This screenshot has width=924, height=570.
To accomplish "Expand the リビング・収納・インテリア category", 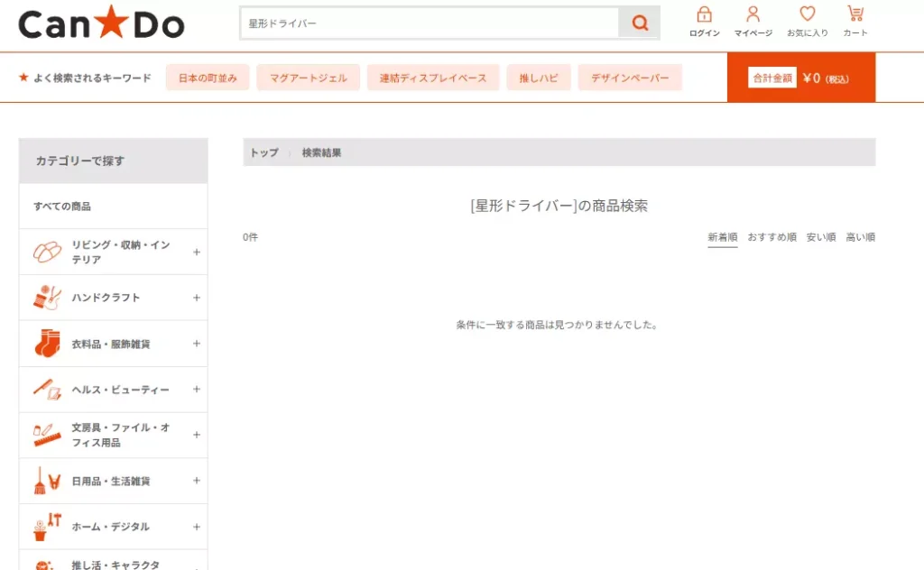I will pos(196,252).
